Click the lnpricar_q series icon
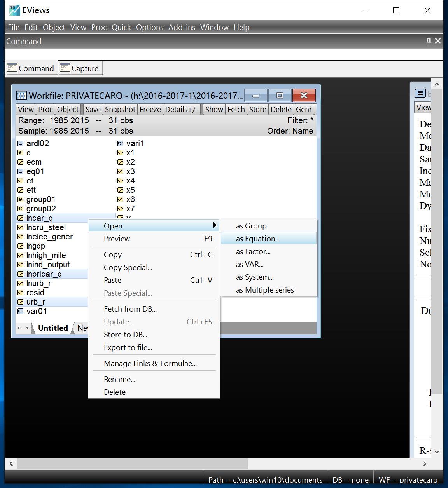Viewport: 448px width, 488px height. click(21, 274)
